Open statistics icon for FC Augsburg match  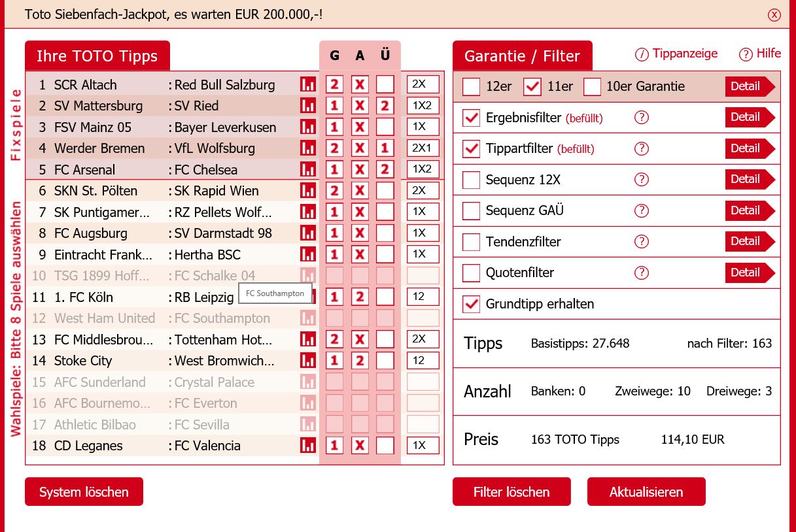pos(307,233)
